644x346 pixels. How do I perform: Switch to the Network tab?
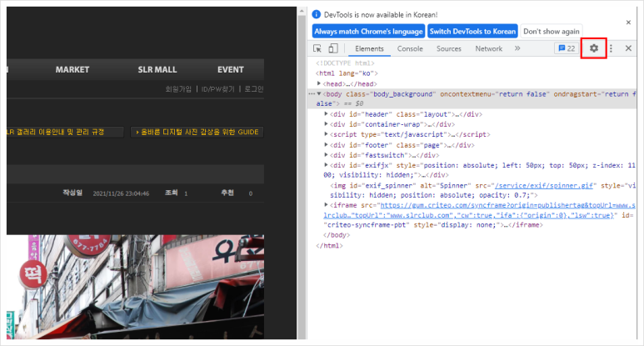(x=489, y=48)
